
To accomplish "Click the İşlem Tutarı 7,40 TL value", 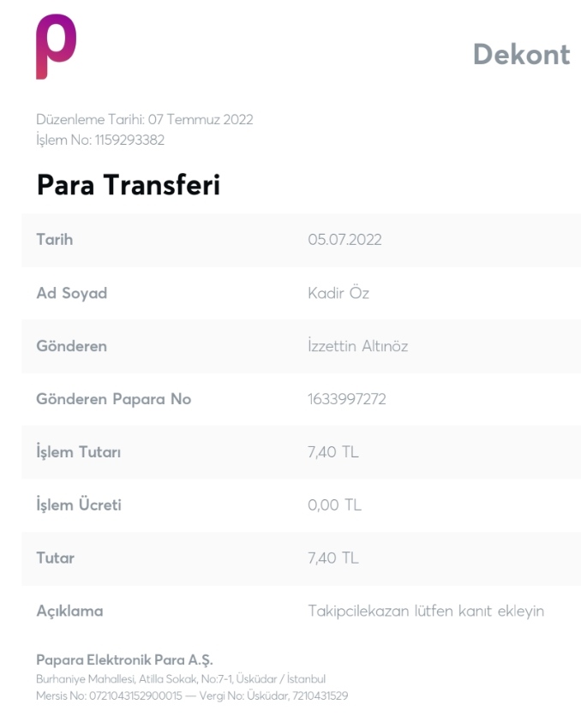I will click(333, 451).
